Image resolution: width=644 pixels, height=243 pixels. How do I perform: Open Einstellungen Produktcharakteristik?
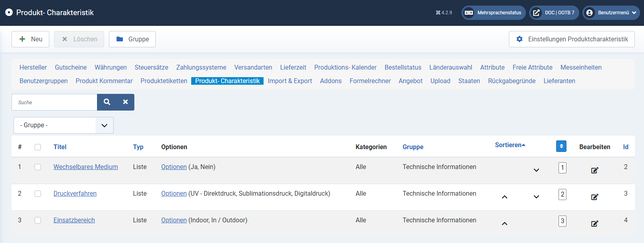coord(572,39)
